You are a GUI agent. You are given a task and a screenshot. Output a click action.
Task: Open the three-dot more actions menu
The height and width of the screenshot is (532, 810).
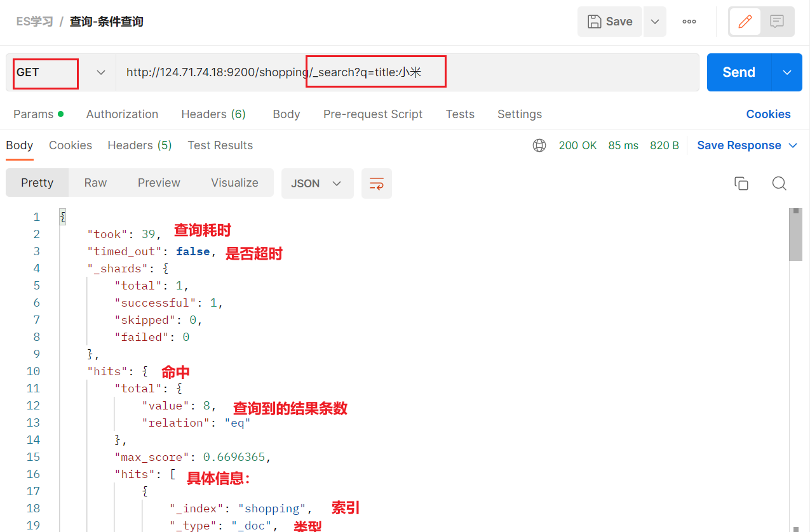[689, 22]
